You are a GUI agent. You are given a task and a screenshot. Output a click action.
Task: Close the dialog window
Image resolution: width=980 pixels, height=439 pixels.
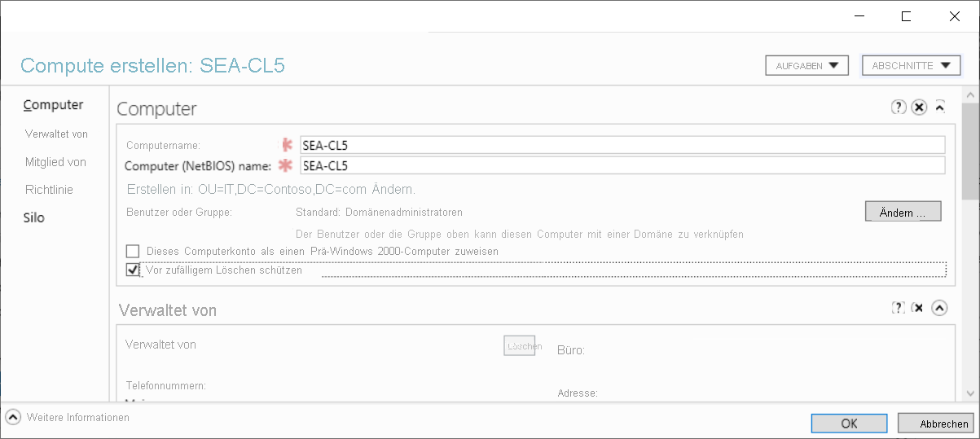[x=954, y=16]
